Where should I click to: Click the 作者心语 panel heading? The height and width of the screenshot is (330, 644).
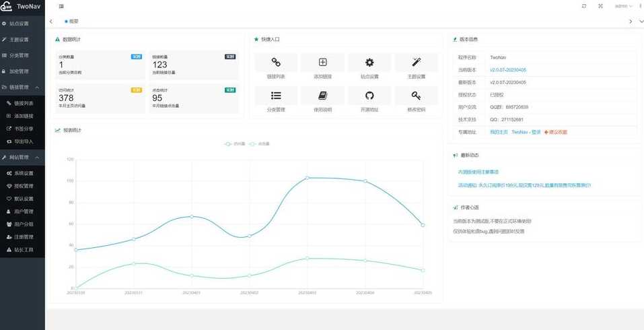point(466,207)
